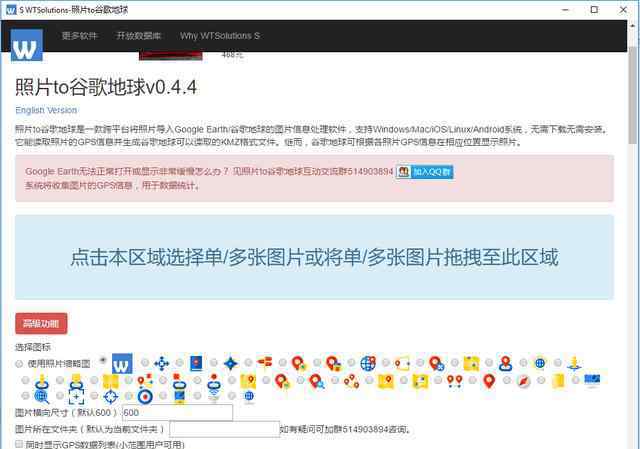
Task: Enable the 同时显示GPS数据列表 checkbox
Action: point(19,444)
